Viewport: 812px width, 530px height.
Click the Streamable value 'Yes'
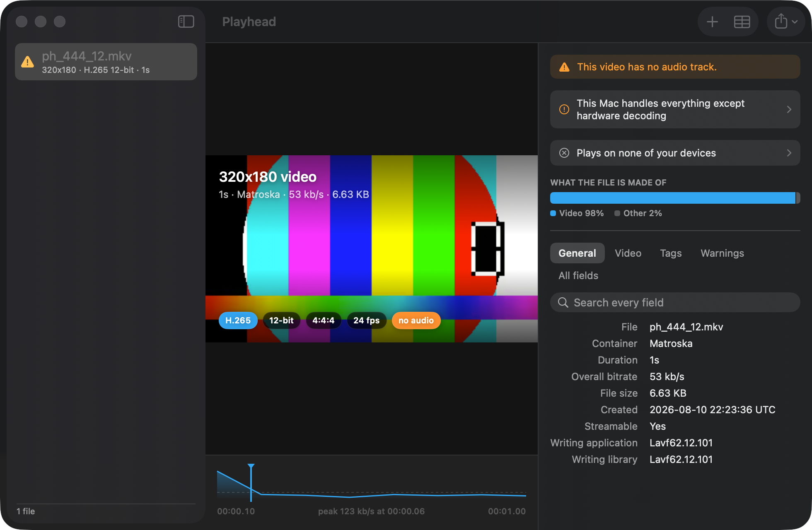tap(657, 426)
